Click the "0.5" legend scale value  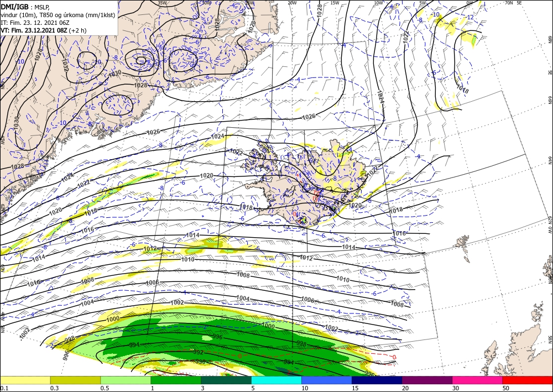104,388
